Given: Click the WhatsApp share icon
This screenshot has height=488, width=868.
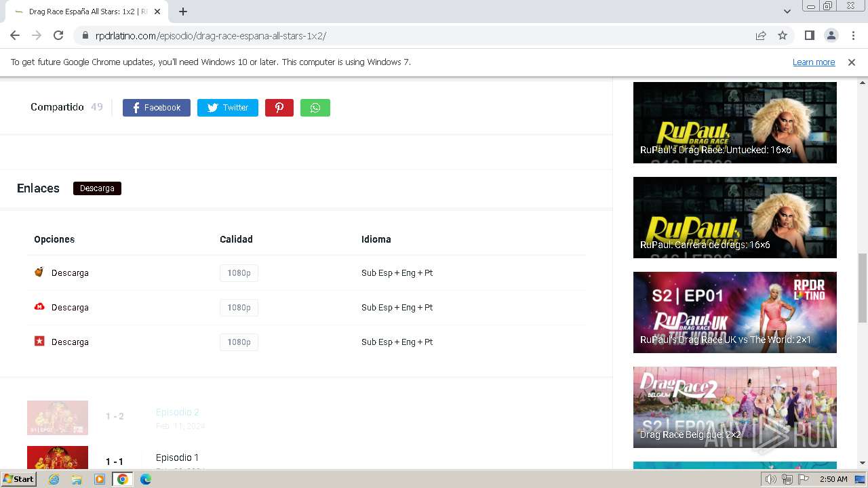Looking at the screenshot, I should [315, 108].
